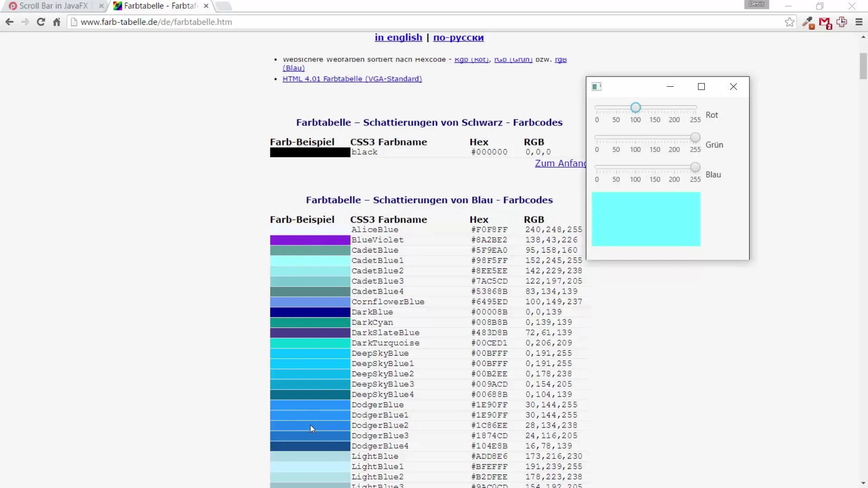Follow the rGb (Grün) link

513,60
